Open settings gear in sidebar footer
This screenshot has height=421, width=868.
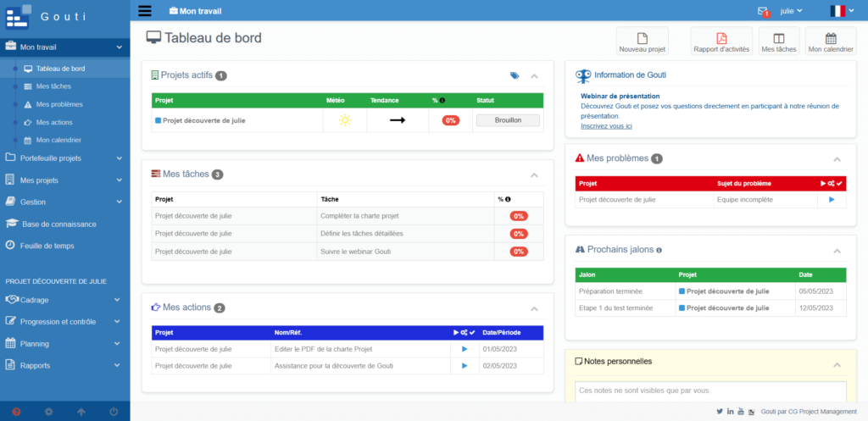48,412
